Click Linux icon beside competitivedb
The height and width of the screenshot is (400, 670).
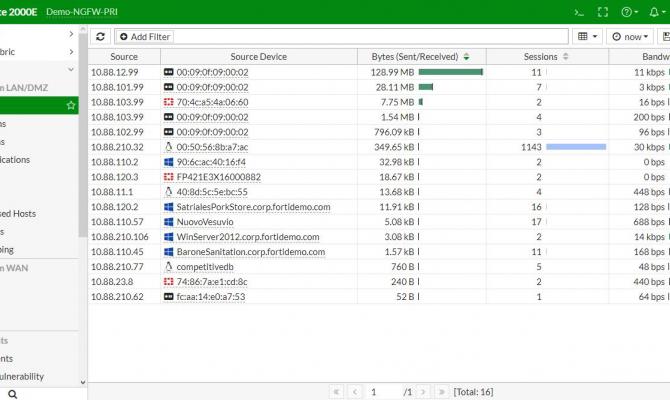(168, 267)
